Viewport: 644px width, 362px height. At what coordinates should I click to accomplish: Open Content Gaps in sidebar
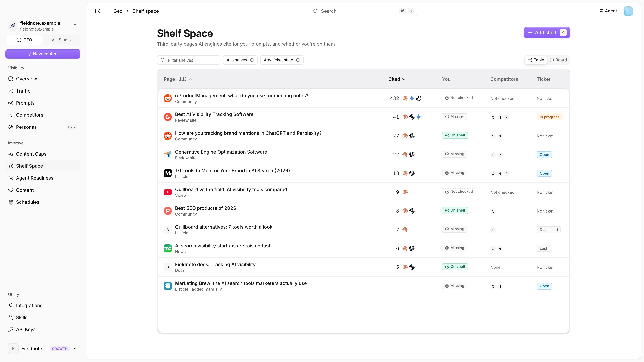43,154
